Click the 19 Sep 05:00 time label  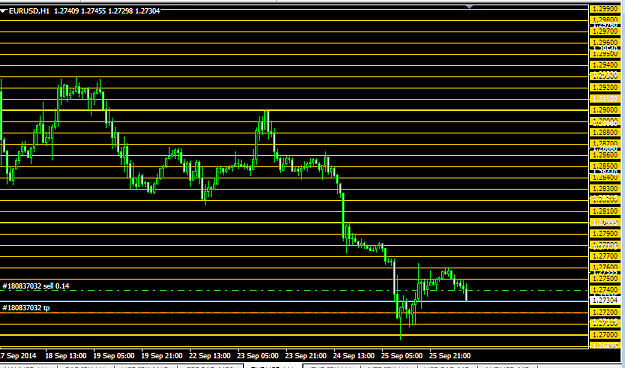tap(114, 356)
